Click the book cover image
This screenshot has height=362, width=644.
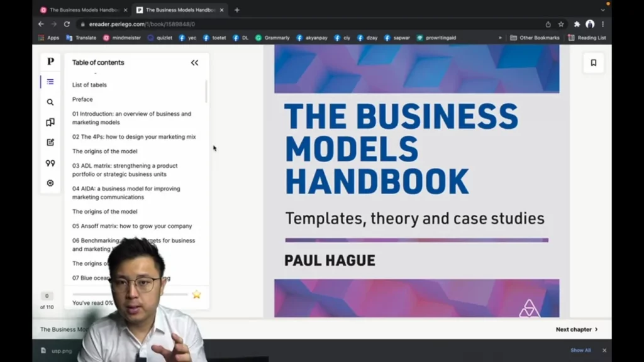[416, 181]
